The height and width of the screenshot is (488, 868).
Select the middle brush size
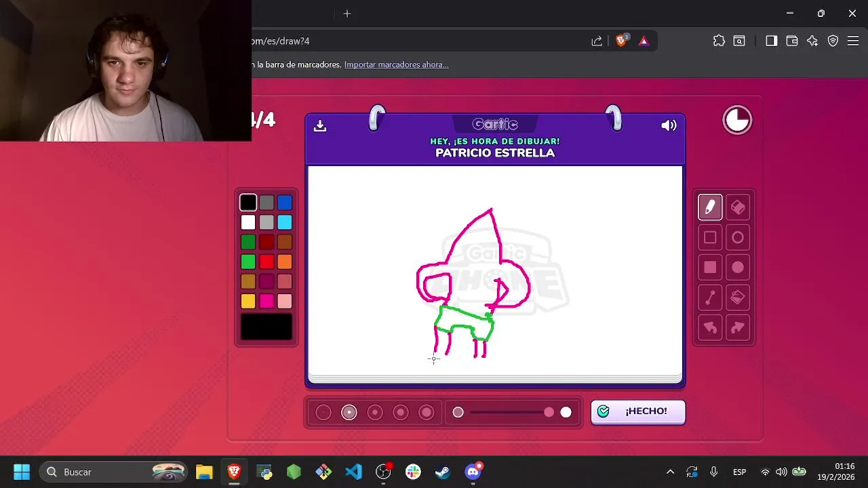[375, 412]
